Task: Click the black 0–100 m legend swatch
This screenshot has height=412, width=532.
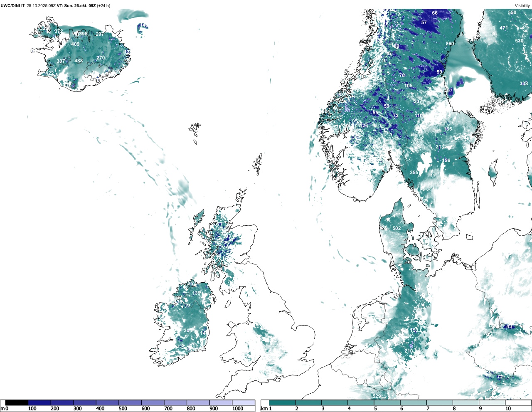Action: pos(17,402)
